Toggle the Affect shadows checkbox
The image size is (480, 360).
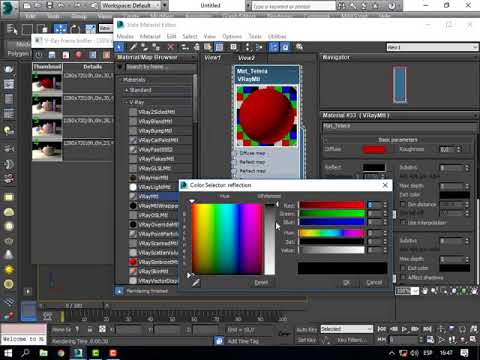tap(403, 277)
